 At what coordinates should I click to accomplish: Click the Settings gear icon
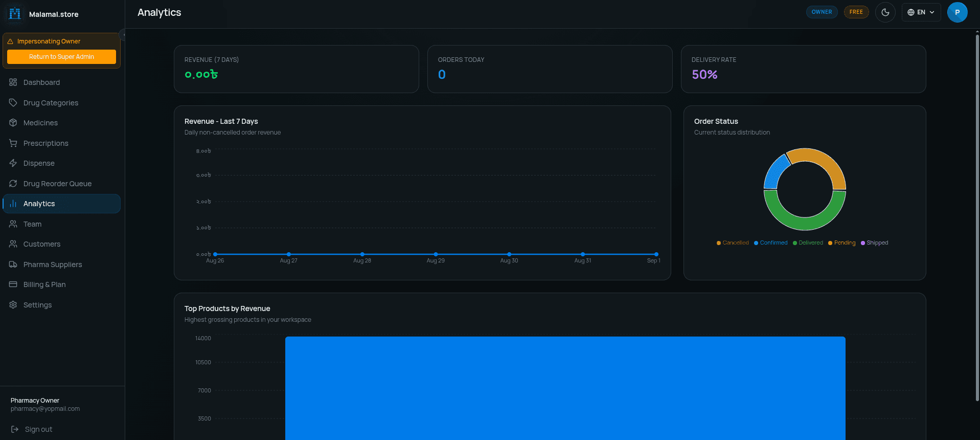(13, 305)
